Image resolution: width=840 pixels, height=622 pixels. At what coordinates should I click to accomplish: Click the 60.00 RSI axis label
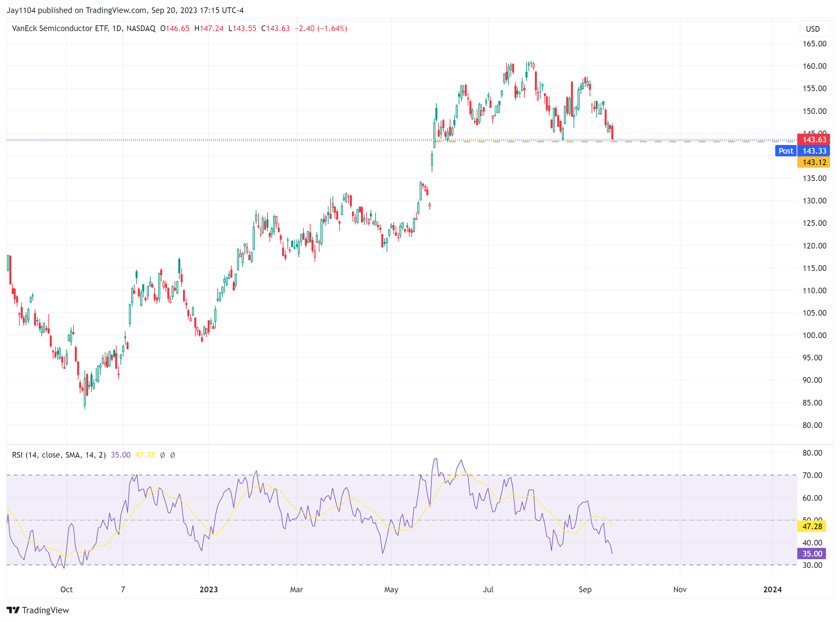click(x=812, y=498)
